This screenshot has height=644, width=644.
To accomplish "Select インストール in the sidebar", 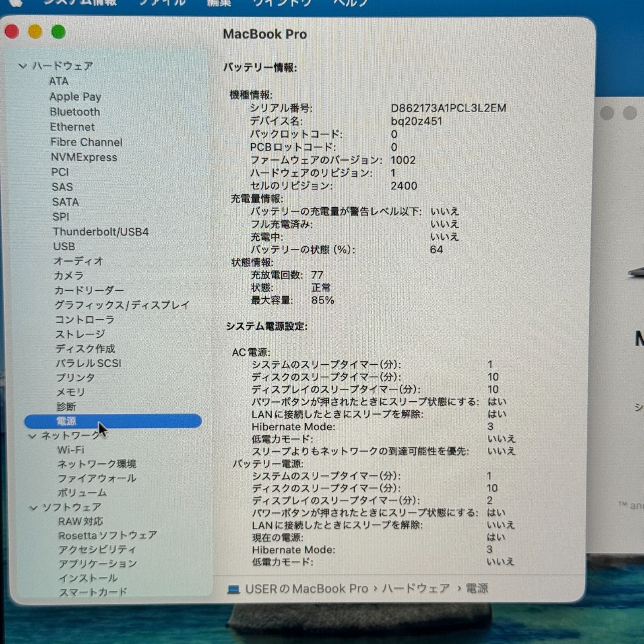I will [88, 578].
